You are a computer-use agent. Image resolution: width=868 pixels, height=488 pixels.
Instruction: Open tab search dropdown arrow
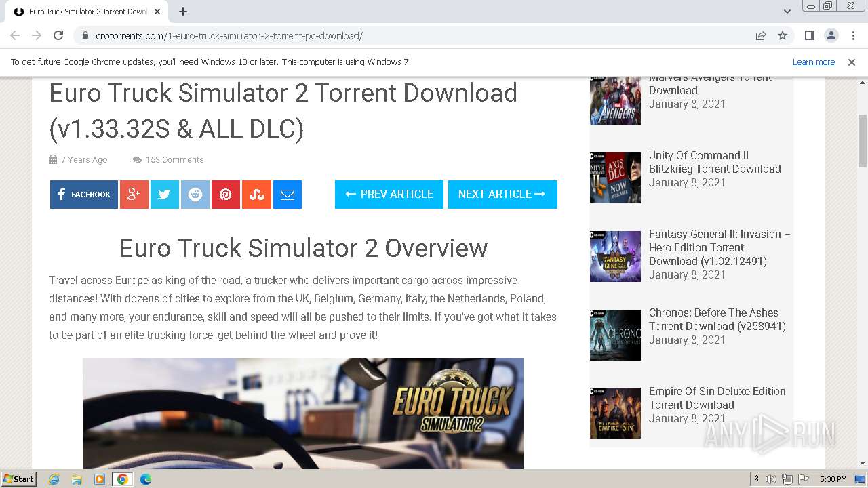point(787,12)
